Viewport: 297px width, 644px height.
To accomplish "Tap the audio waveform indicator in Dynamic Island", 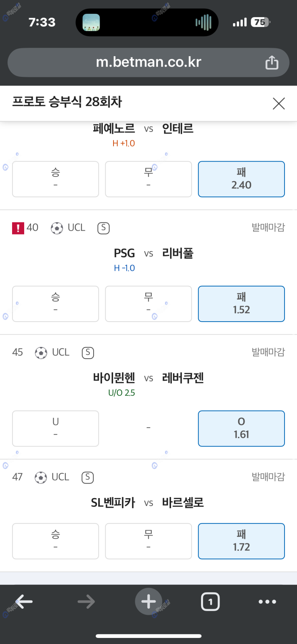I will click(x=203, y=22).
